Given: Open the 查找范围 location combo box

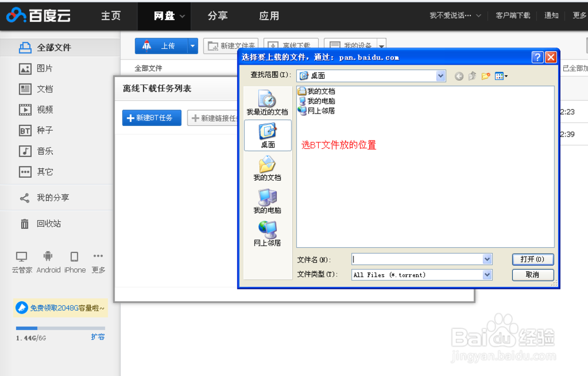Looking at the screenshot, I should tap(371, 76).
